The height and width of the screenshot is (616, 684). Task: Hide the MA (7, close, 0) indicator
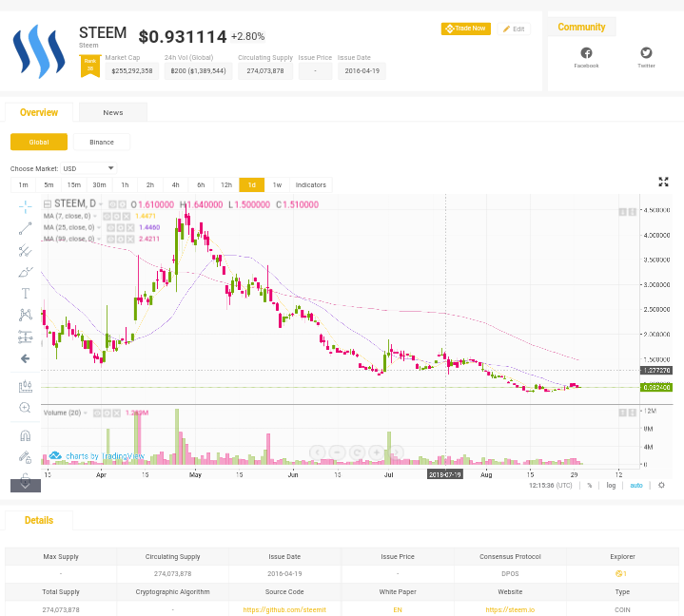click(x=107, y=216)
